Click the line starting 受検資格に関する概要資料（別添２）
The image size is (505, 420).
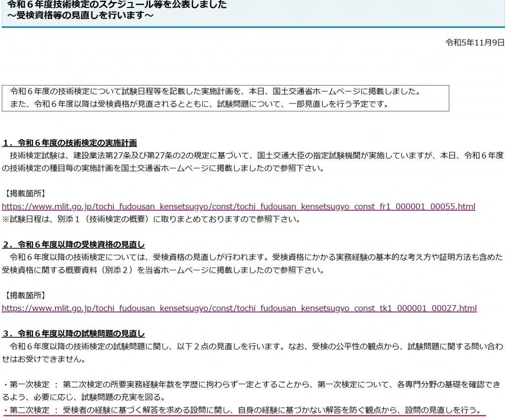coord(163,270)
